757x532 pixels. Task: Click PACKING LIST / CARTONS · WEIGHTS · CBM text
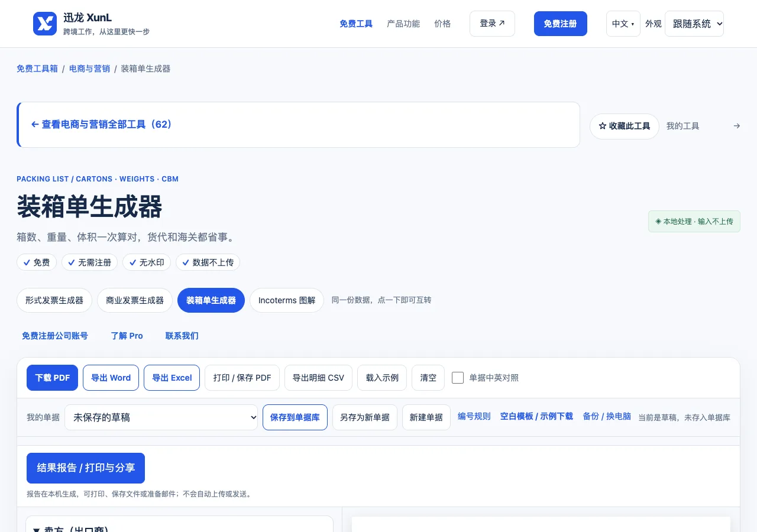point(98,179)
